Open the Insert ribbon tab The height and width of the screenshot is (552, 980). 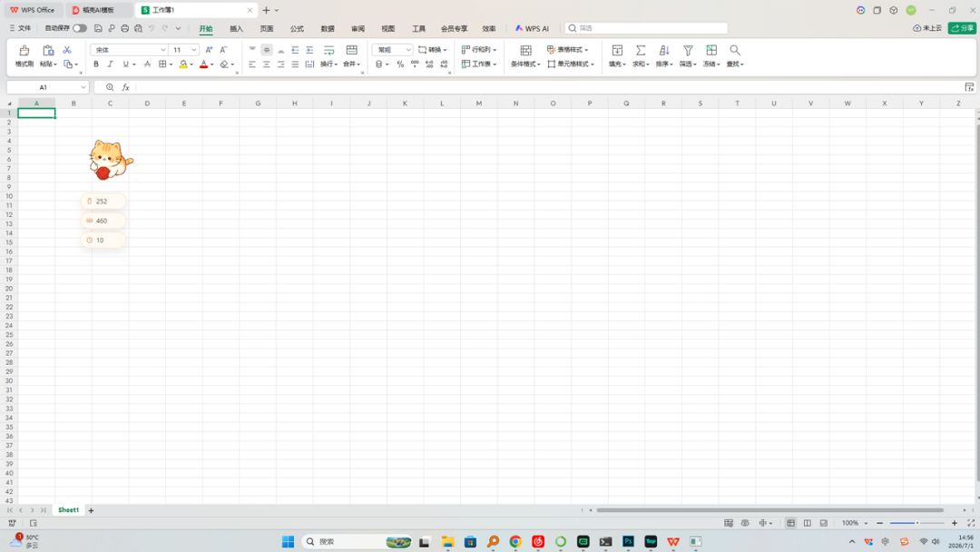[236, 29]
